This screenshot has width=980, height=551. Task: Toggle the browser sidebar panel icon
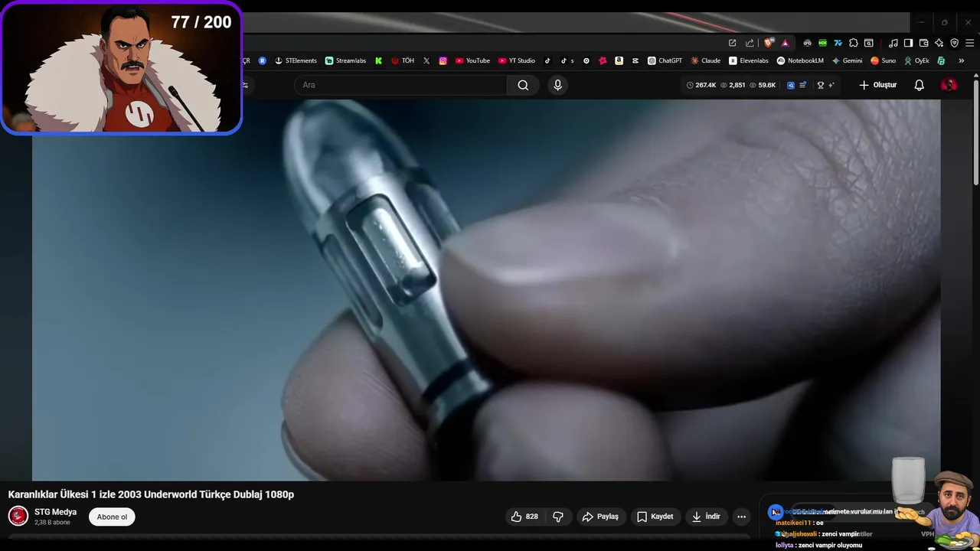(x=908, y=43)
